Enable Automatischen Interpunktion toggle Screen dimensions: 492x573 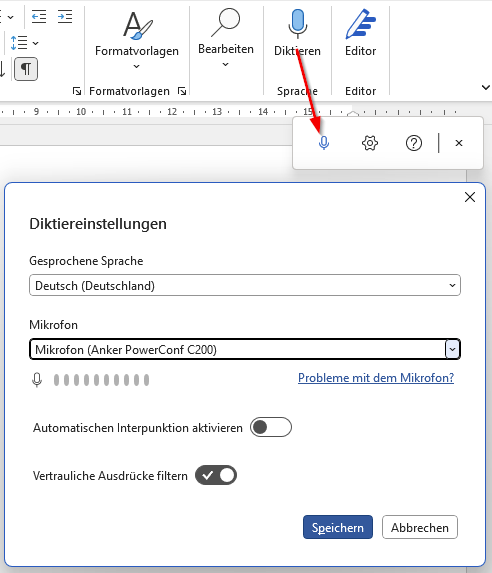pyautogui.click(x=271, y=427)
